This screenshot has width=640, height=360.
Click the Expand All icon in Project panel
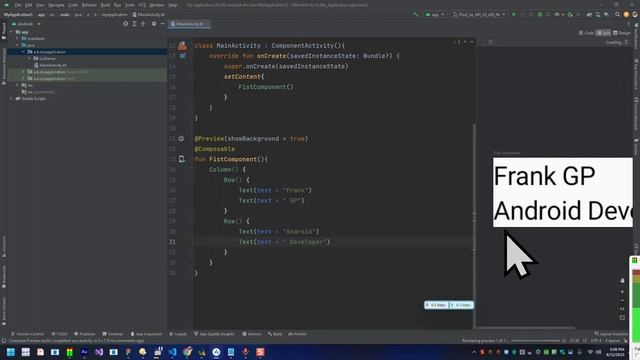134,24
